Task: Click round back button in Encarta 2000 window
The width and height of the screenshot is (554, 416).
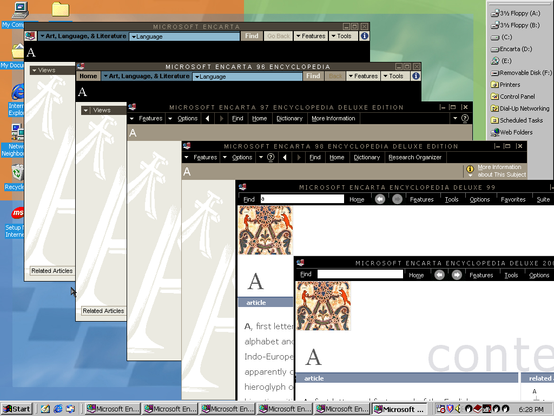Action: coord(440,275)
